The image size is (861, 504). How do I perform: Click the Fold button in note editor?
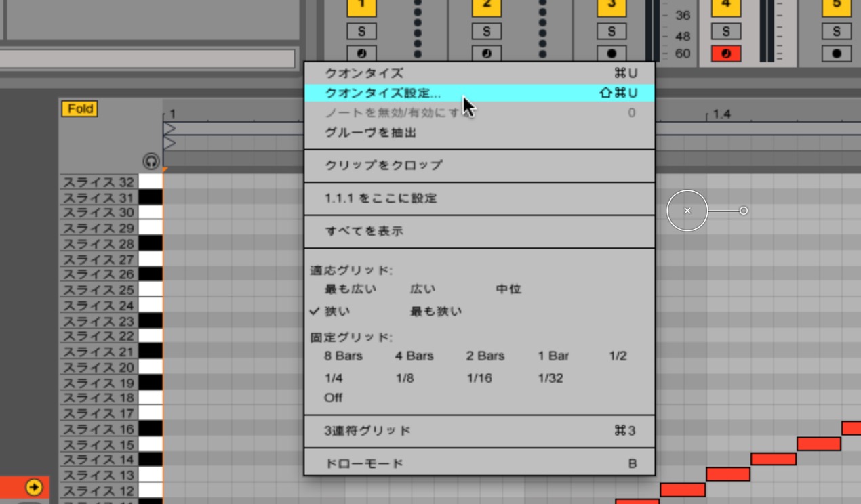(x=80, y=109)
